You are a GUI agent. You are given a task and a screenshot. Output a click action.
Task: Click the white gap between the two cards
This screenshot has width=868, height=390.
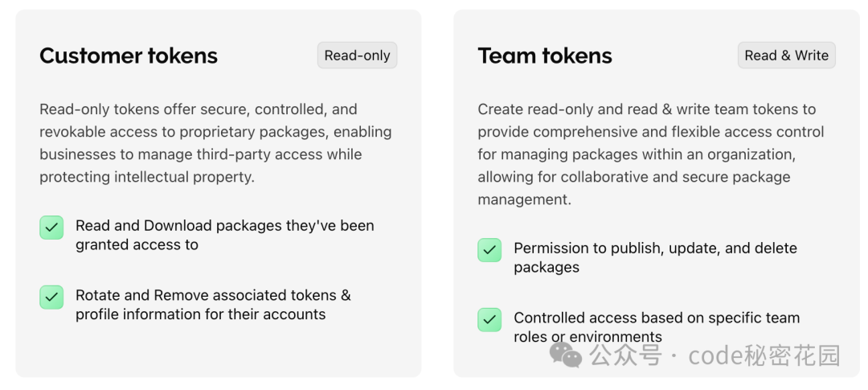[x=437, y=194]
